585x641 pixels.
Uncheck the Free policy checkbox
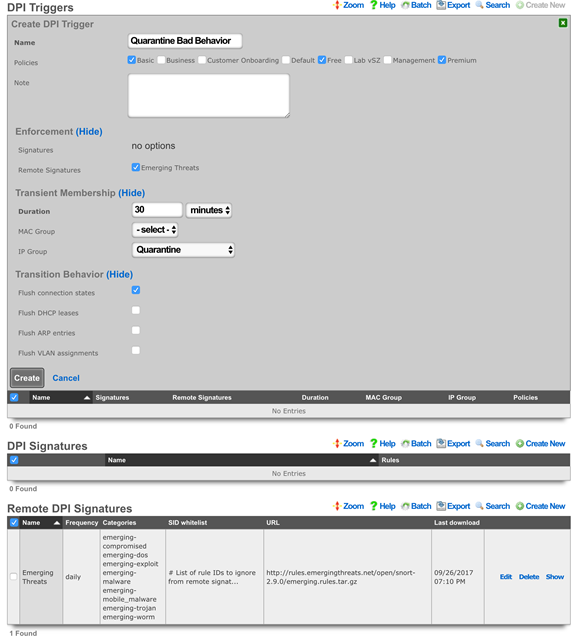(322, 60)
